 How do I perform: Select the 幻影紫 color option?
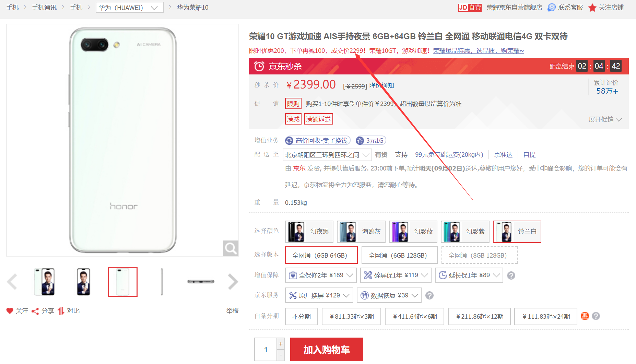pos(465,232)
